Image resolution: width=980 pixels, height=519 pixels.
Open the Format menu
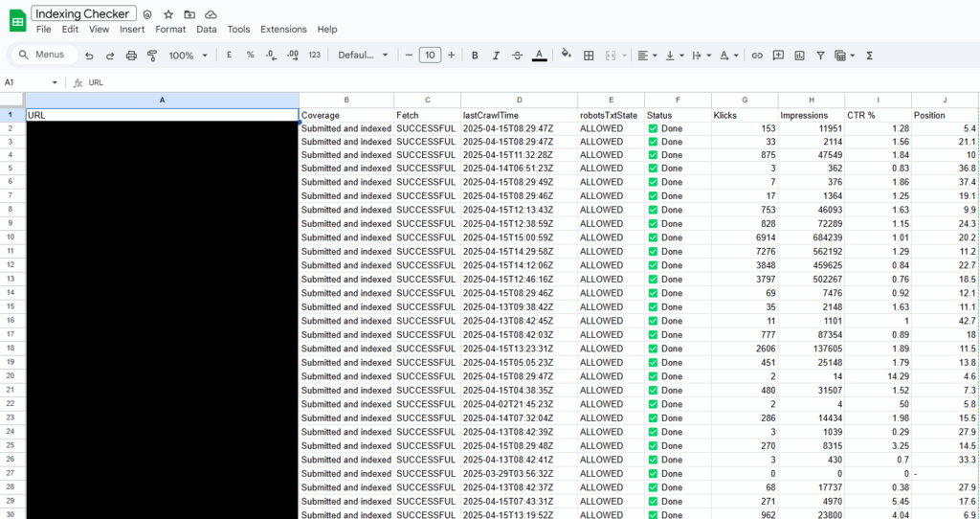point(170,30)
